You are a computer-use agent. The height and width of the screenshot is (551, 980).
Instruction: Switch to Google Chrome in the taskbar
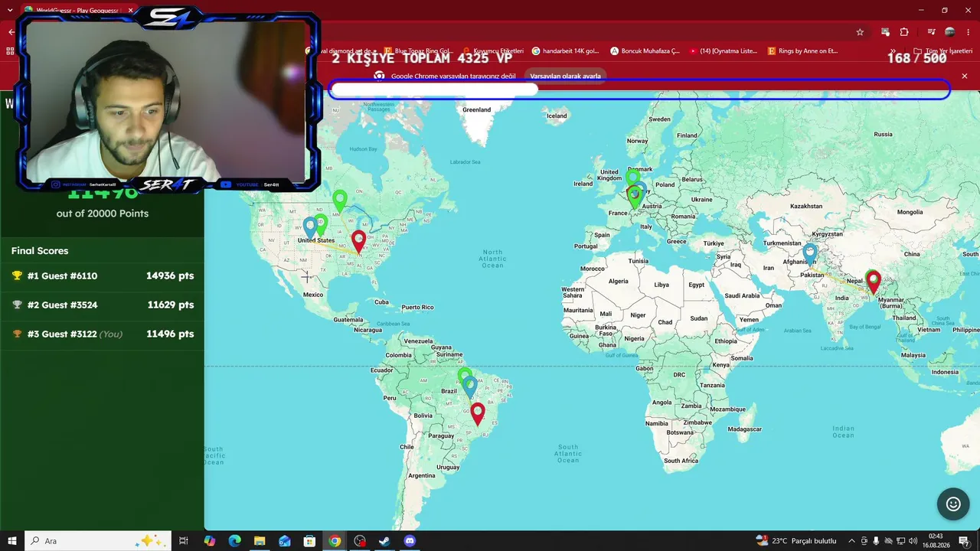click(x=335, y=541)
